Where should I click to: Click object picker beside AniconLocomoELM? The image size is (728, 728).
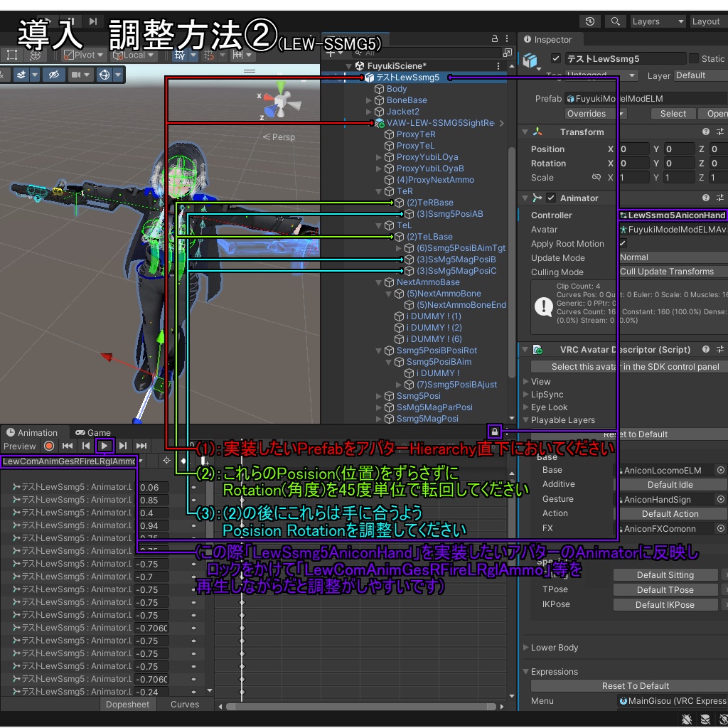pos(721,470)
